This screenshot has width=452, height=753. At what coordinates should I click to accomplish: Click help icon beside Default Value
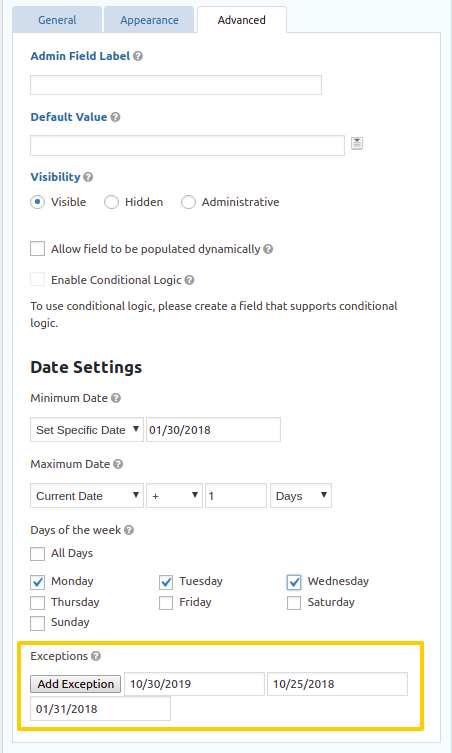[x=115, y=117]
